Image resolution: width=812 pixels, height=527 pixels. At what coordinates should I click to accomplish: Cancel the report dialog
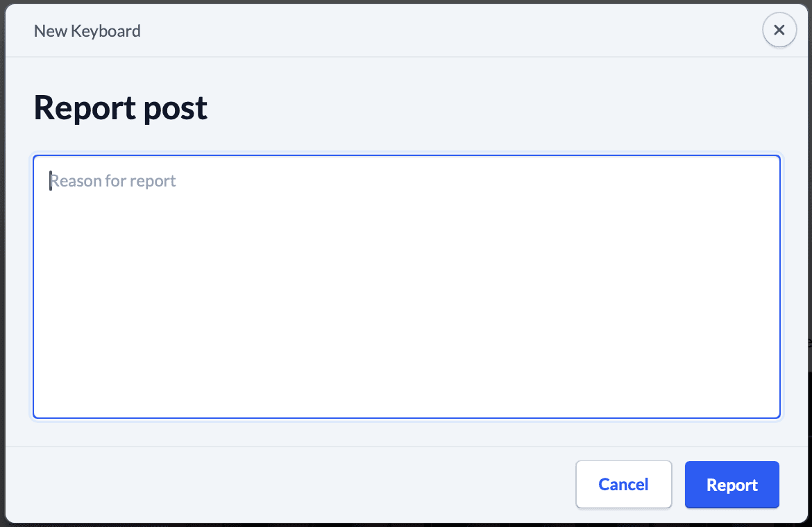click(x=623, y=485)
